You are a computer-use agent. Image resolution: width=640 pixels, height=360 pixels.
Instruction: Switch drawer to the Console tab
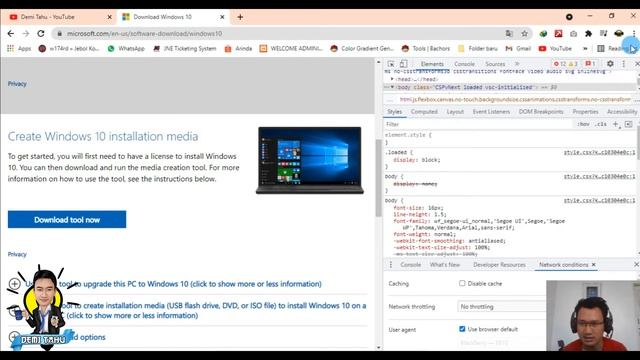coord(410,264)
